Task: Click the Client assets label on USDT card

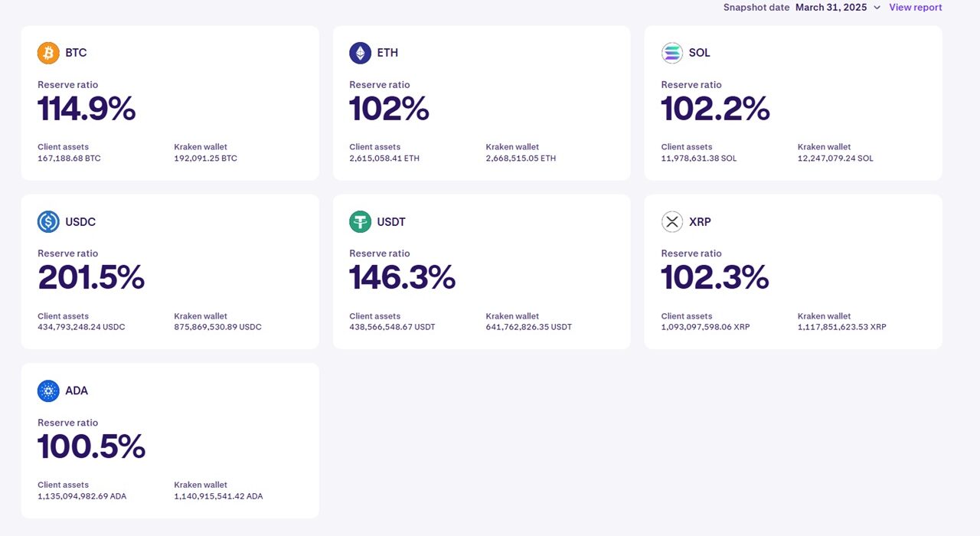Action: pyautogui.click(x=375, y=316)
